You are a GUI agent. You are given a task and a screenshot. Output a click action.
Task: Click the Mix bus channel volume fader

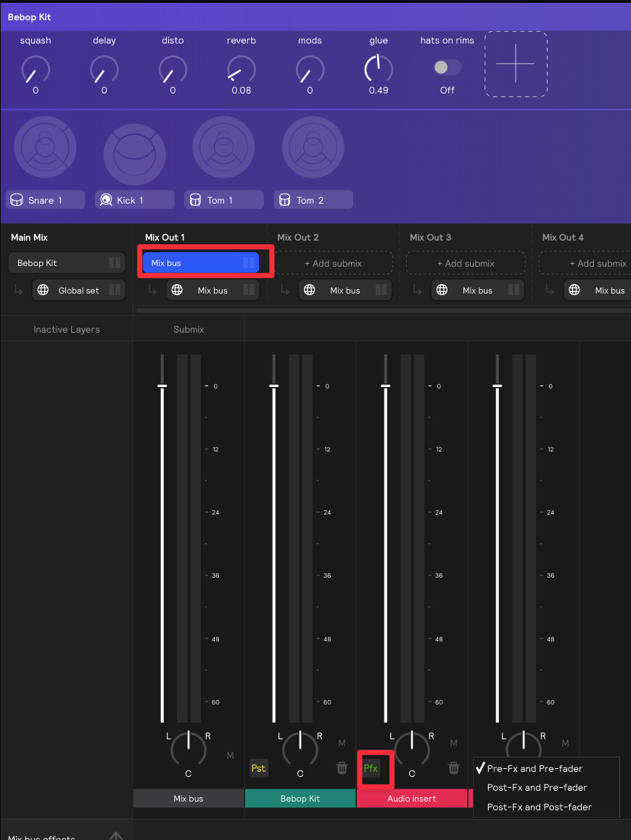coord(162,386)
